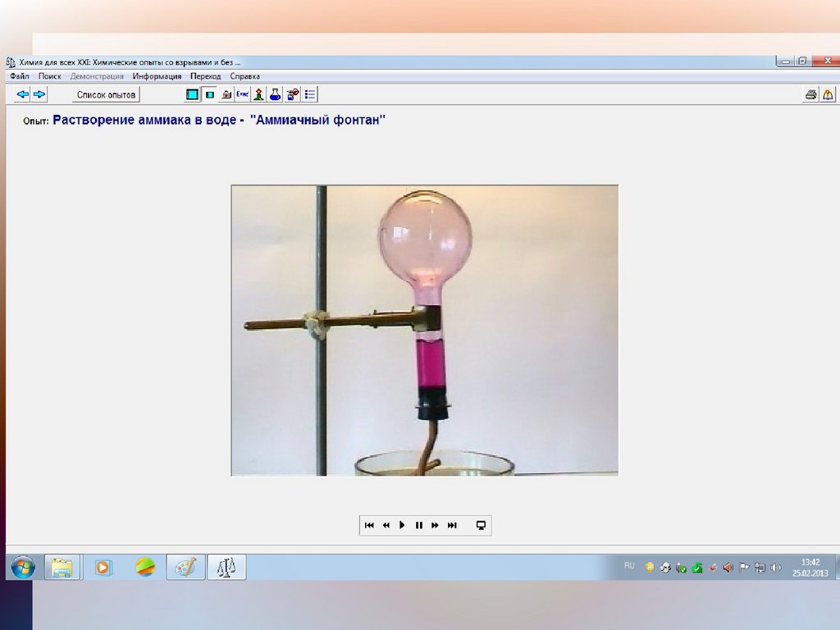Play the ammonia fountain video

point(402,525)
